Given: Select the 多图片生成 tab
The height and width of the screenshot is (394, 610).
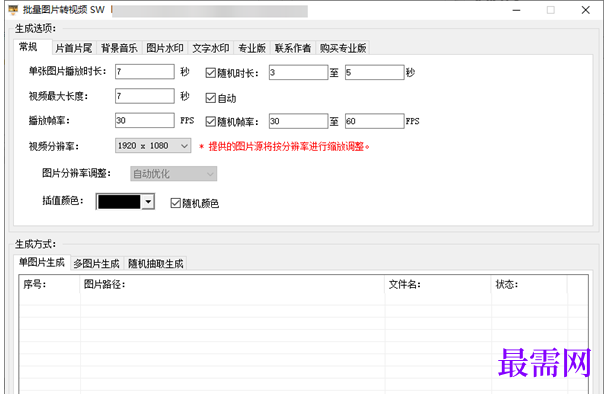Looking at the screenshot, I should point(96,264).
